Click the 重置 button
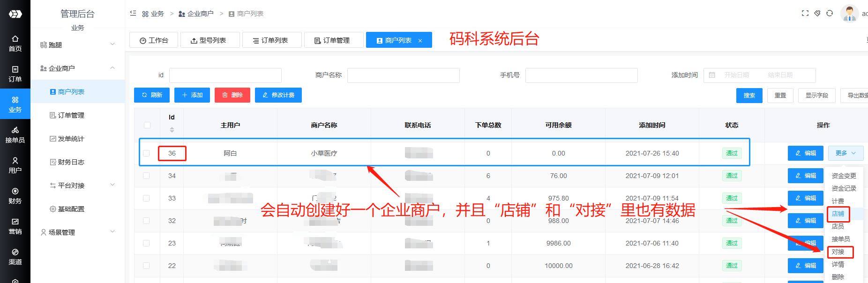Image resolution: width=868 pixels, height=283 pixels. [780, 96]
